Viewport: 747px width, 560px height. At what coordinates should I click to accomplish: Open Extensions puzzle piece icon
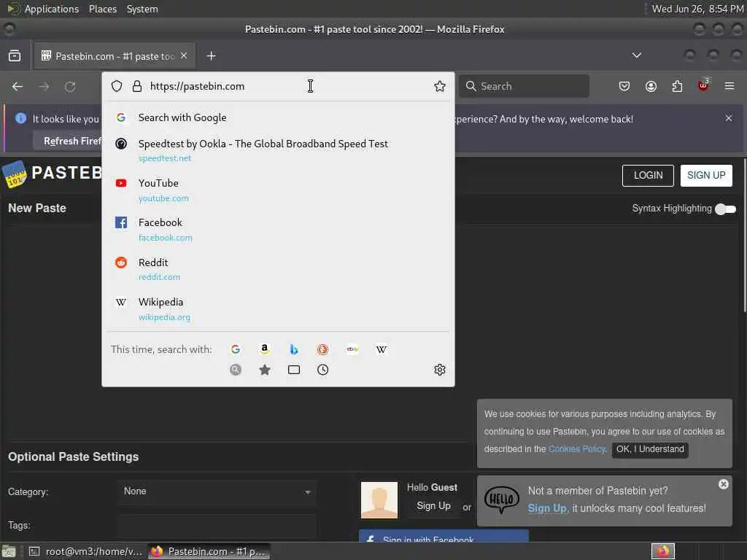click(677, 86)
